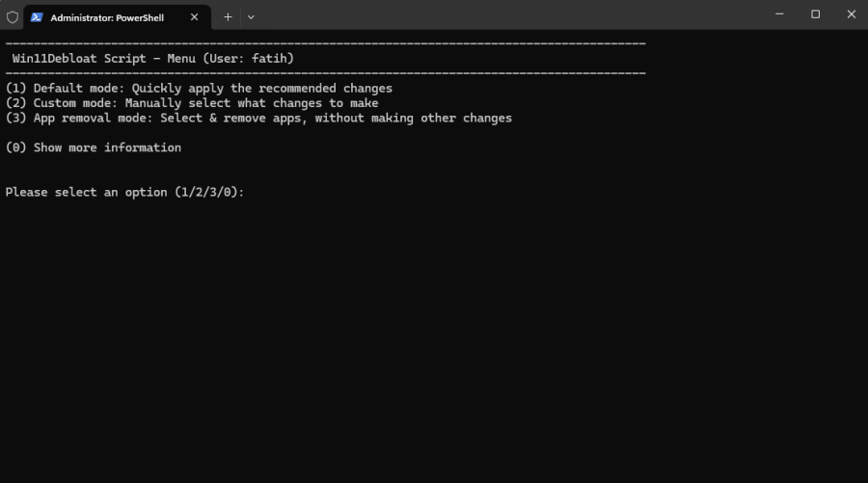Click the '(3) App removal mode' line
This screenshot has width=868, height=483.
tap(258, 118)
